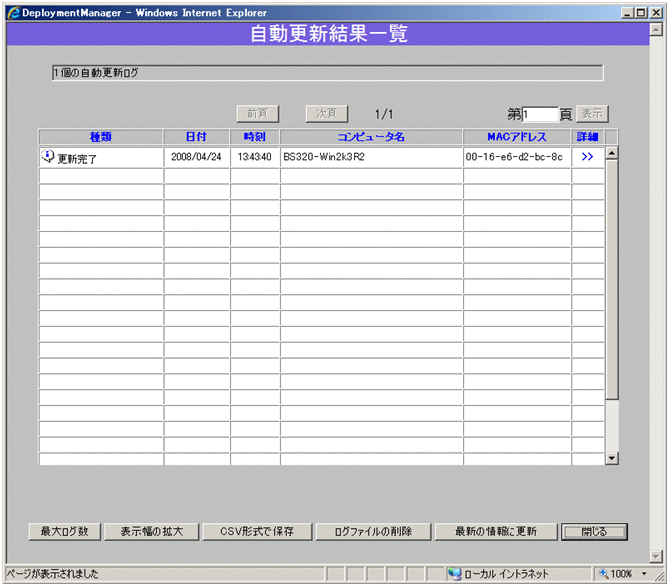Click the MAC address 00-16-e6-d2-bc-8c
The image size is (671, 587).
click(x=514, y=157)
